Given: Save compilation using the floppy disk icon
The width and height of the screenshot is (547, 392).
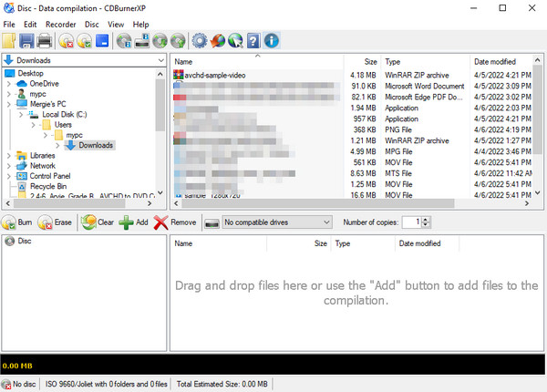Looking at the screenshot, I should 26,41.
